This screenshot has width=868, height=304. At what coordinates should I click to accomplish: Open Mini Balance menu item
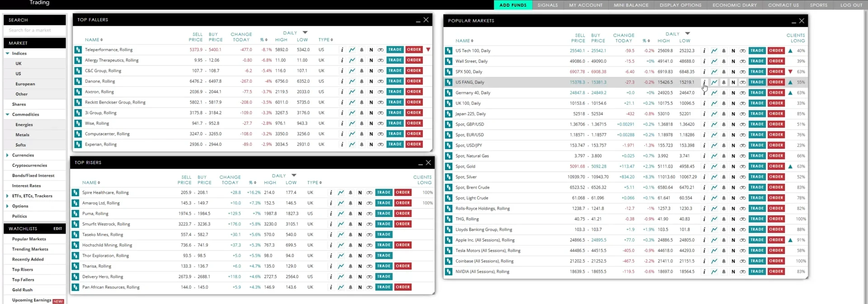pyautogui.click(x=631, y=5)
